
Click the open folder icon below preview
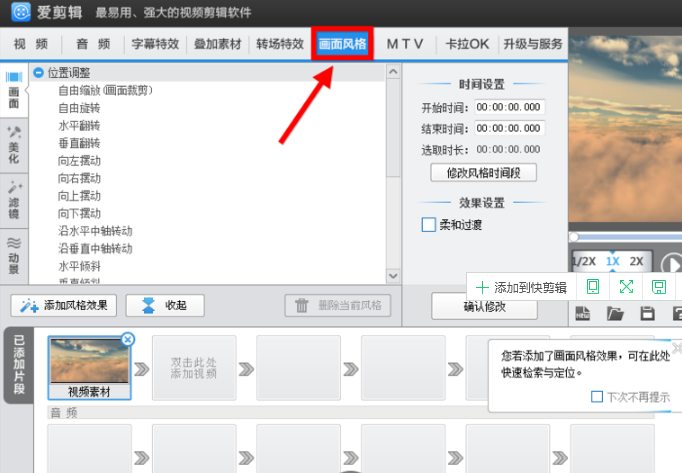pos(615,314)
